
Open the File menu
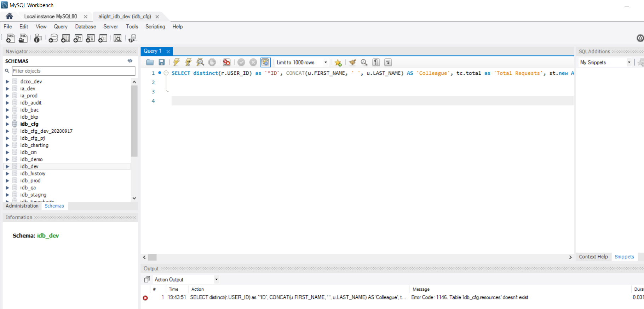8,27
